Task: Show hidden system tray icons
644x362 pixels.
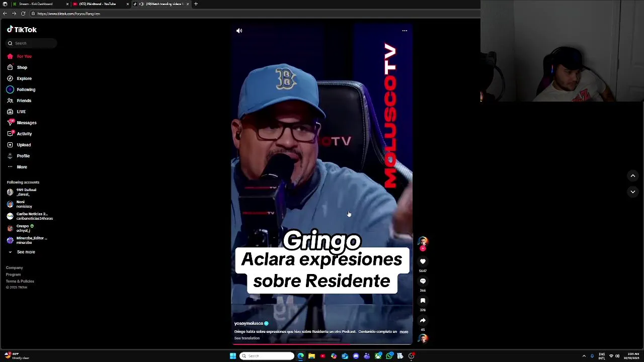Action: 584,356
